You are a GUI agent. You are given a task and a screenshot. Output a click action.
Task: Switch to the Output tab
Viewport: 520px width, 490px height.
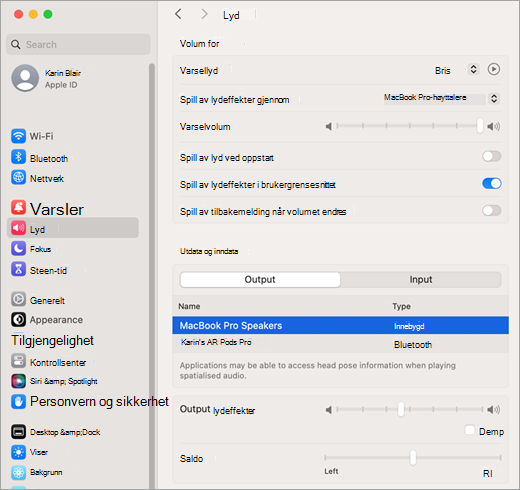260,280
